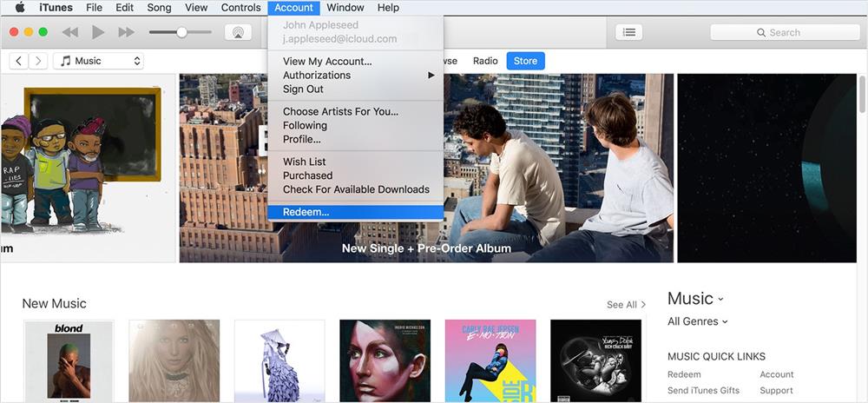Skip forward with the fast-forward button
868x403 pixels.
pos(126,32)
